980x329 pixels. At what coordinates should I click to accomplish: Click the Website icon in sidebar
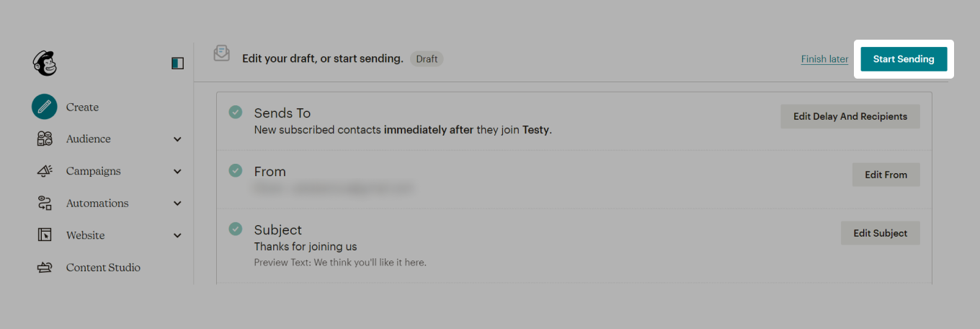click(45, 235)
